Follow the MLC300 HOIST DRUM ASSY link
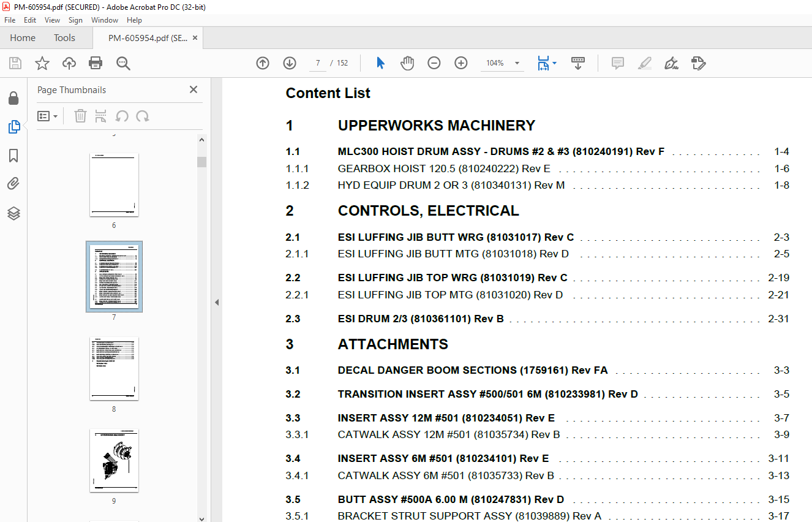Image resolution: width=812 pixels, height=522 pixels. [x=501, y=152]
